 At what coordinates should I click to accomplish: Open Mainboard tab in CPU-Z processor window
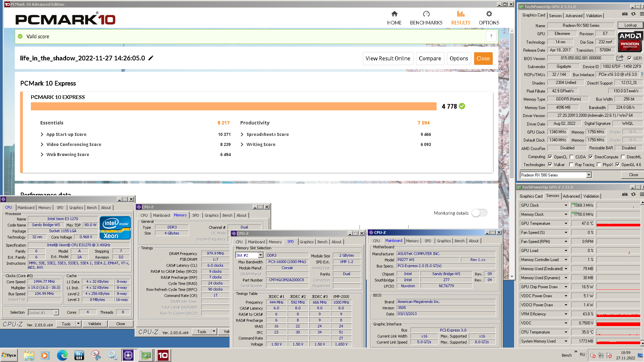(x=26, y=208)
